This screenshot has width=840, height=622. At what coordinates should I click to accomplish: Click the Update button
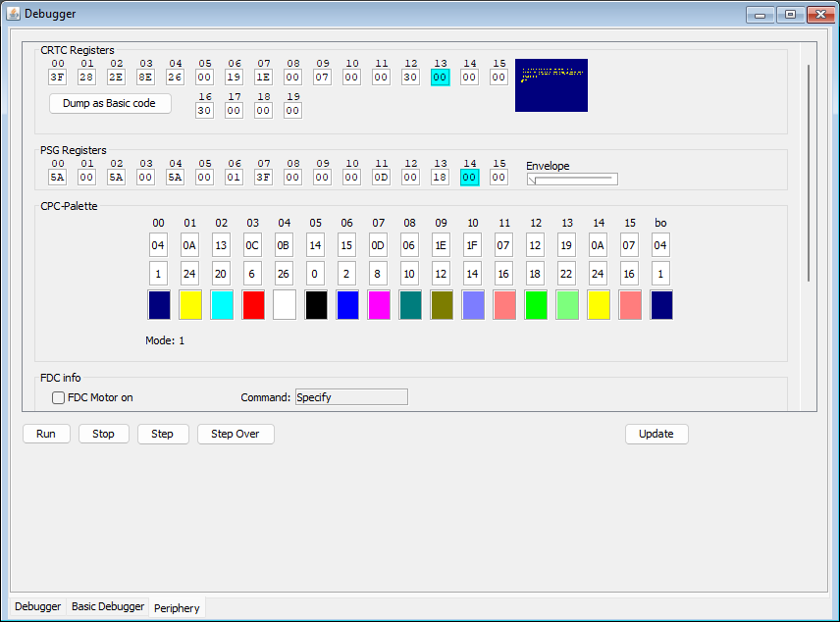(656, 434)
